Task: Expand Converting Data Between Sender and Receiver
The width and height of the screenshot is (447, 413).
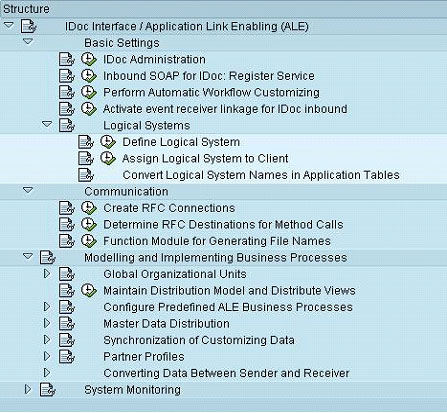Action: 47,373
